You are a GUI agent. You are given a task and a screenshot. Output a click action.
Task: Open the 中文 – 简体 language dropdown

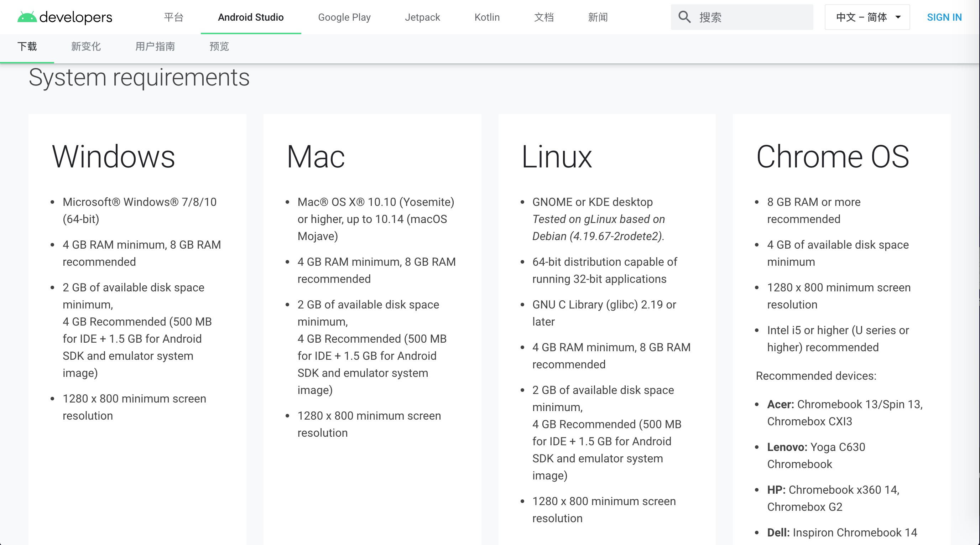(x=867, y=17)
